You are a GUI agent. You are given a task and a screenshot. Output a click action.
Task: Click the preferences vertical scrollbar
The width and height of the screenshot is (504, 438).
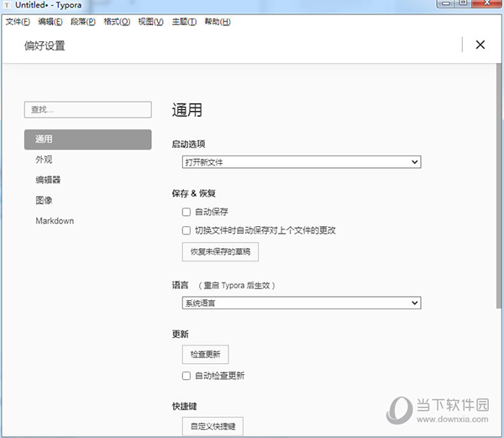pyautogui.click(x=499, y=187)
